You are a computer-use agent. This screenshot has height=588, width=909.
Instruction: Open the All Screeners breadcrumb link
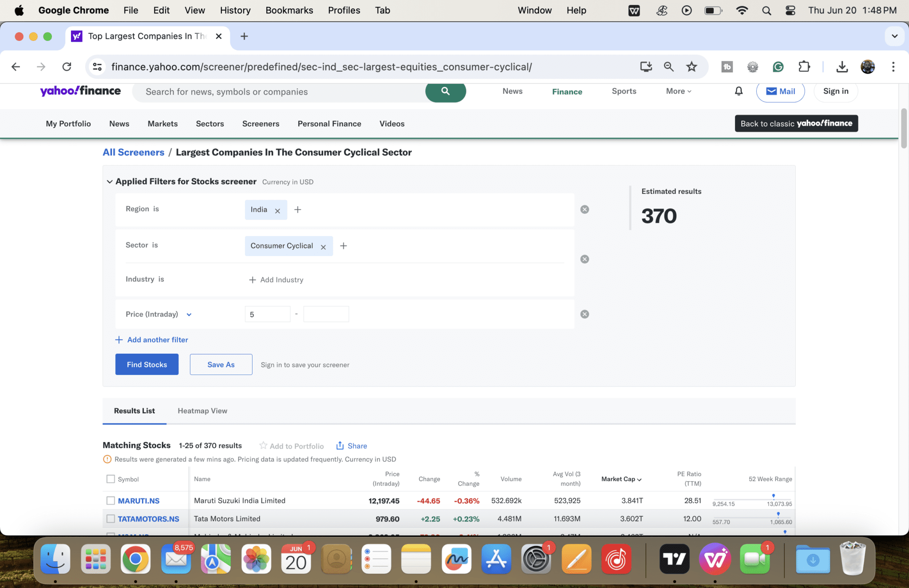click(133, 152)
